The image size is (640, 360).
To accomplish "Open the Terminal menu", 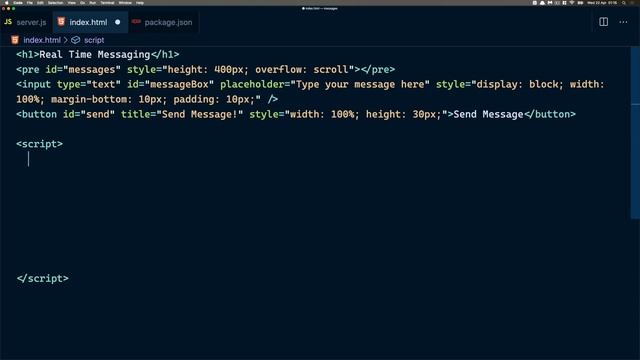I will [107, 2].
